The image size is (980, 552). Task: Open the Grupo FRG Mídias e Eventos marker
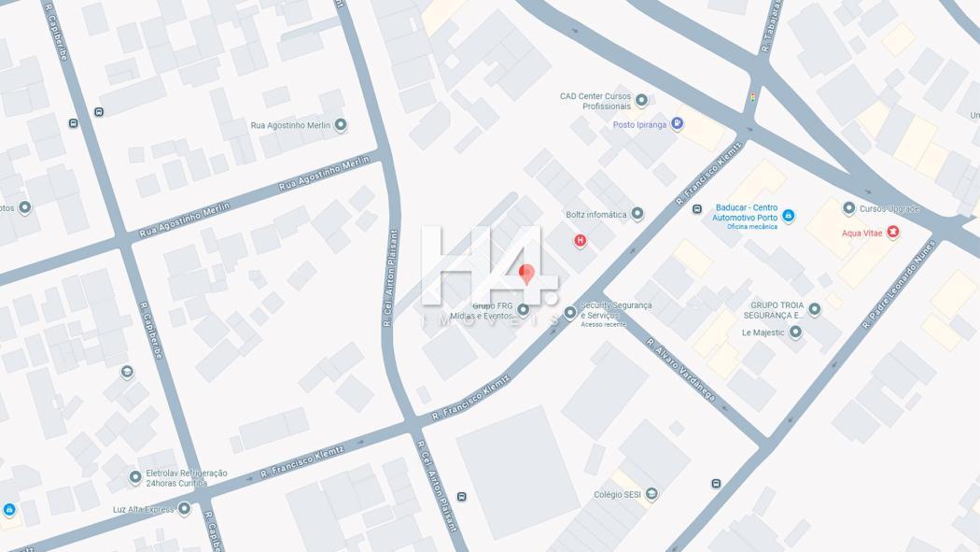[523, 309]
